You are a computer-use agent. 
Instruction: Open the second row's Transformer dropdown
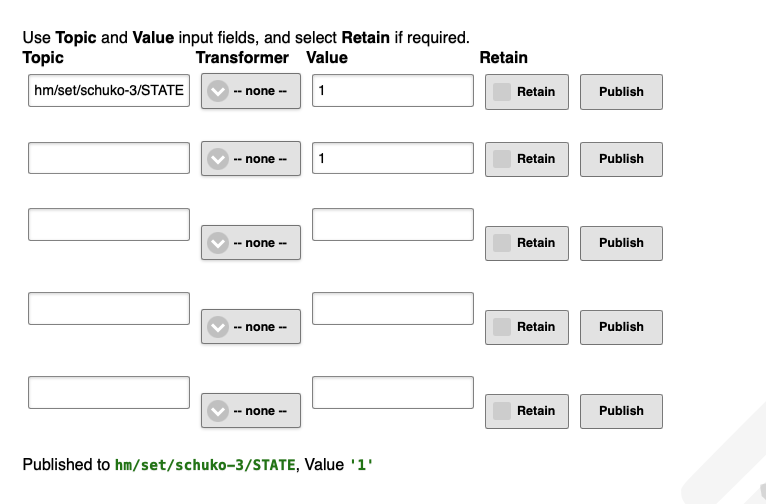[x=251, y=159]
